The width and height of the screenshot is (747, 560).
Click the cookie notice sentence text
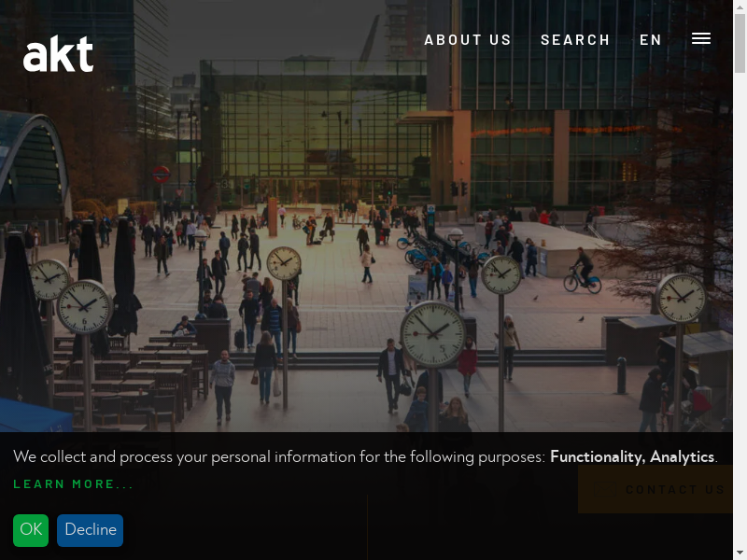click(x=365, y=456)
